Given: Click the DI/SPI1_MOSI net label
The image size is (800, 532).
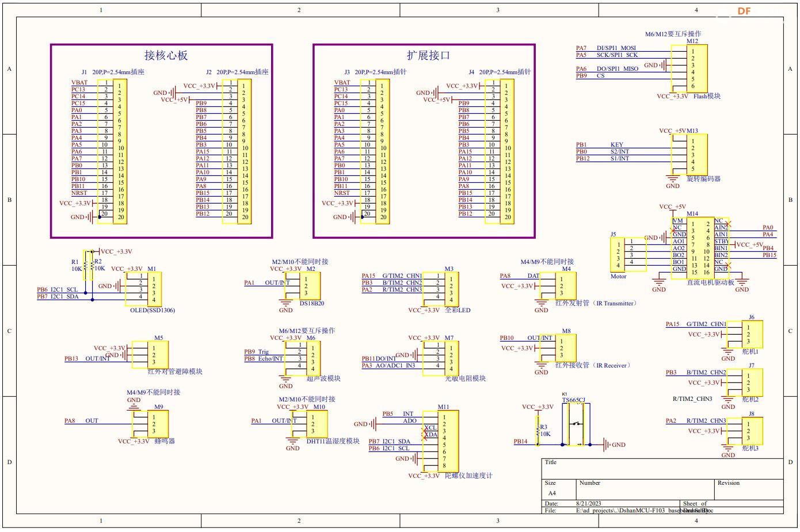Looking at the screenshot, I should pyautogui.click(x=616, y=48).
